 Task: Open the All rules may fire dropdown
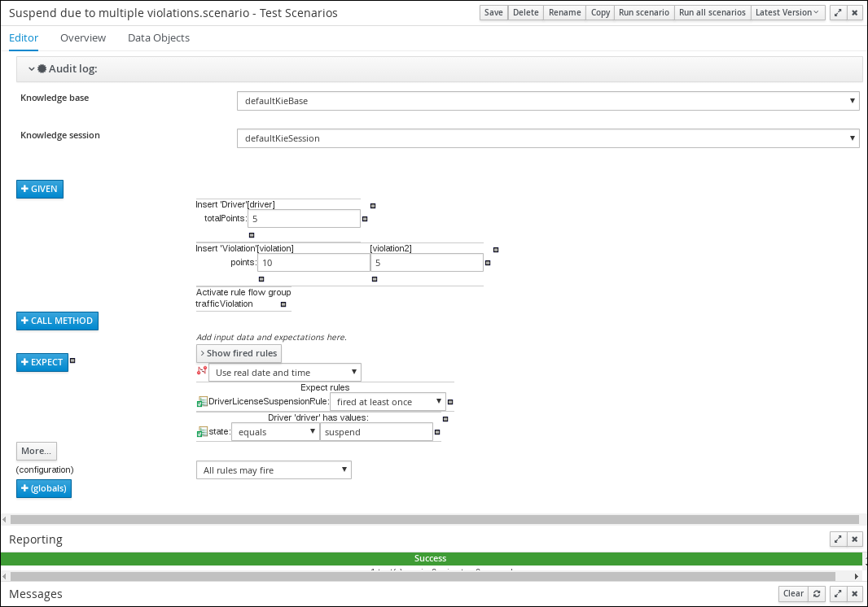(274, 469)
